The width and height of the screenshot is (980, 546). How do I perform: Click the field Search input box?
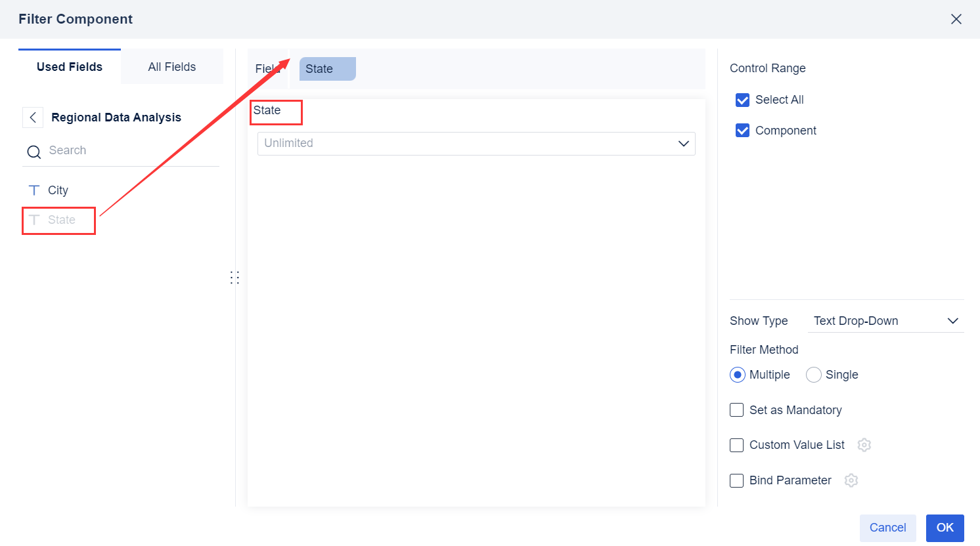click(121, 151)
